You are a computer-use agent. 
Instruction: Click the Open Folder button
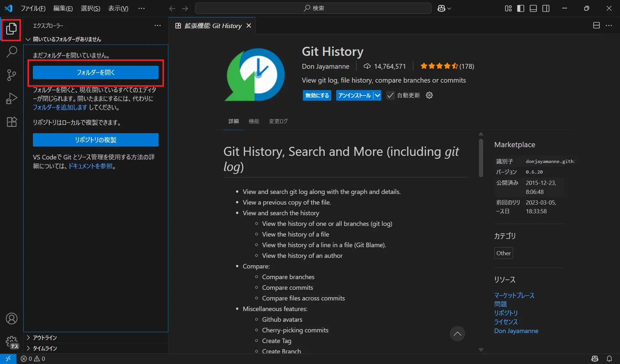96,73
